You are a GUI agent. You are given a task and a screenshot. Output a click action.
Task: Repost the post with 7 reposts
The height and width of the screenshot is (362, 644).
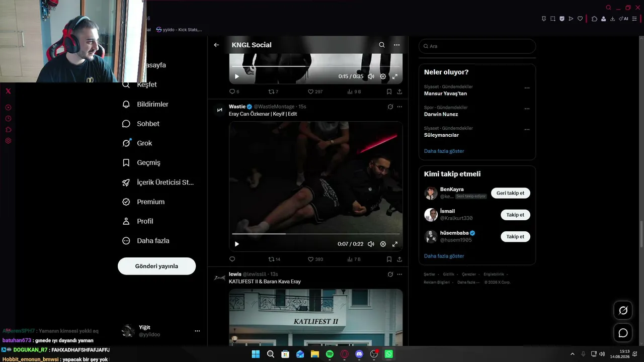[x=273, y=92]
